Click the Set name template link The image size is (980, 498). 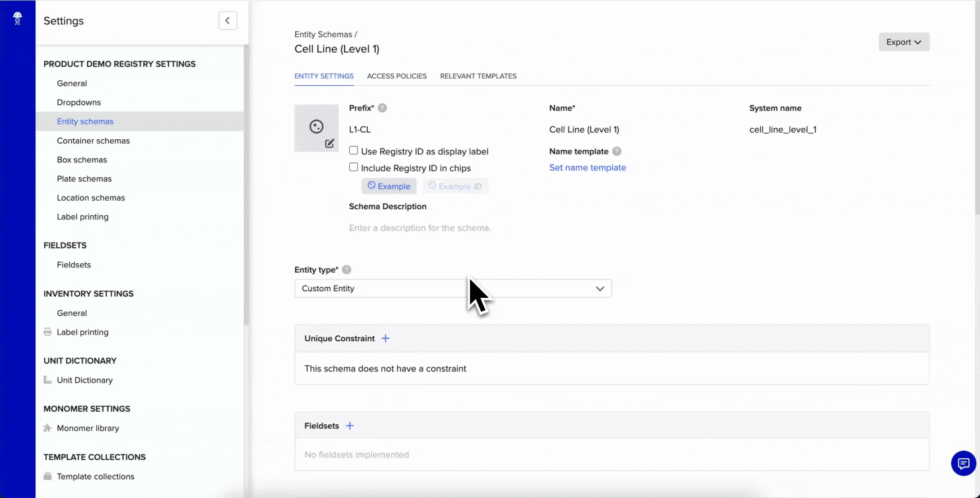coord(587,168)
